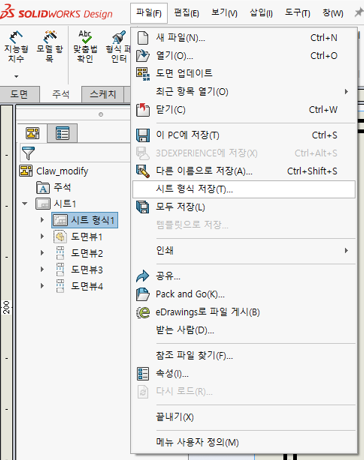Click the share (공유) arrow icon
This screenshot has width=364, height=460.
143,276
